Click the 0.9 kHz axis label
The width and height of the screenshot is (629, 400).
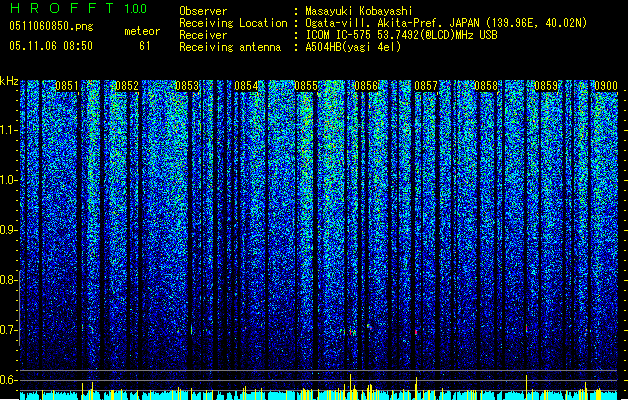click(9, 230)
